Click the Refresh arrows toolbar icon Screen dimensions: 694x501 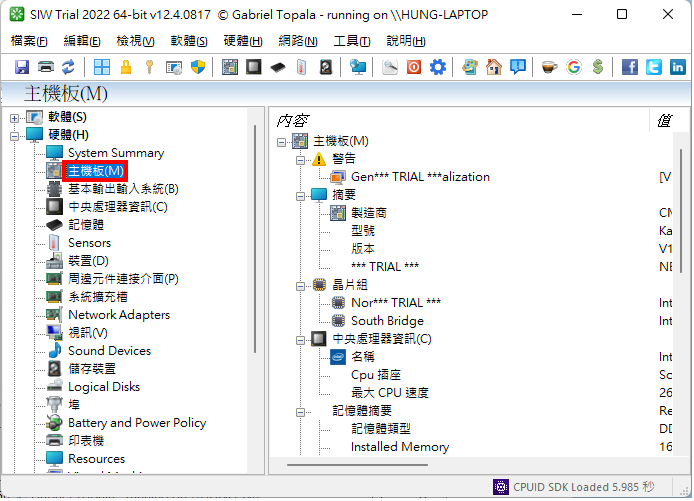pyautogui.click(x=68, y=67)
